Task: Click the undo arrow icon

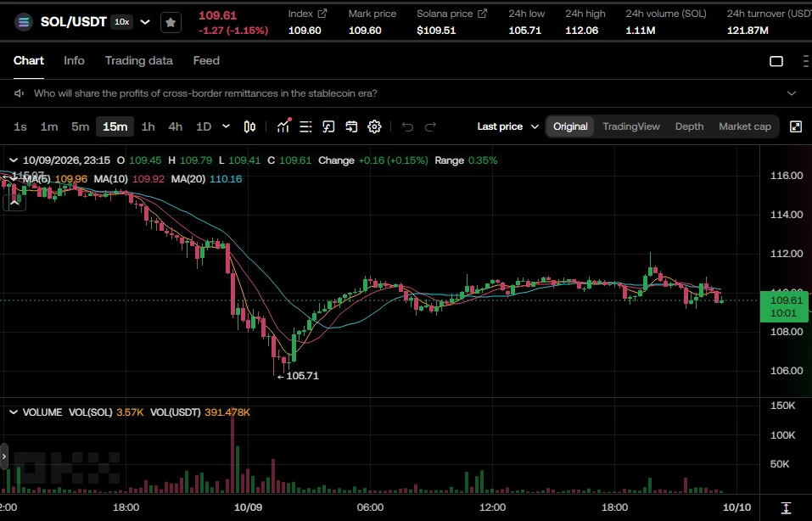Action: point(407,126)
